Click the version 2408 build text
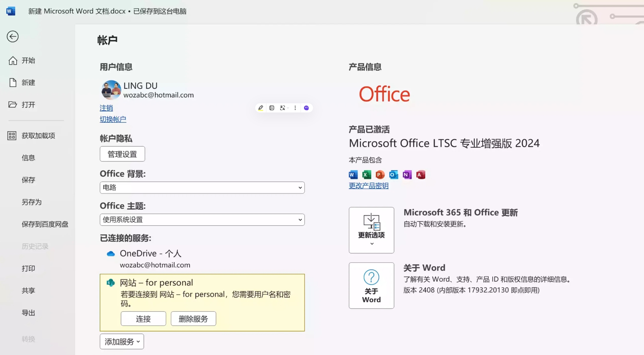The image size is (644, 355). 472,290
